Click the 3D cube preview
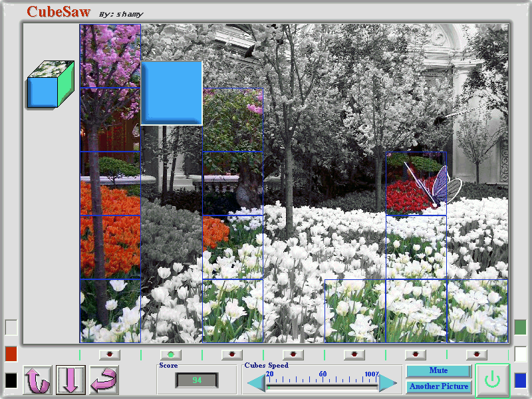Viewport: 532px width, 399px height. pyautogui.click(x=51, y=84)
